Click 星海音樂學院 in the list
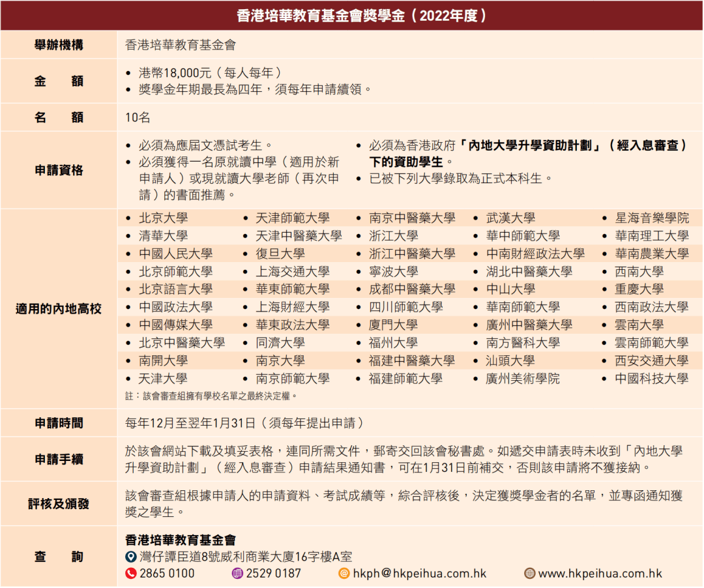This screenshot has width=704, height=588. click(652, 218)
